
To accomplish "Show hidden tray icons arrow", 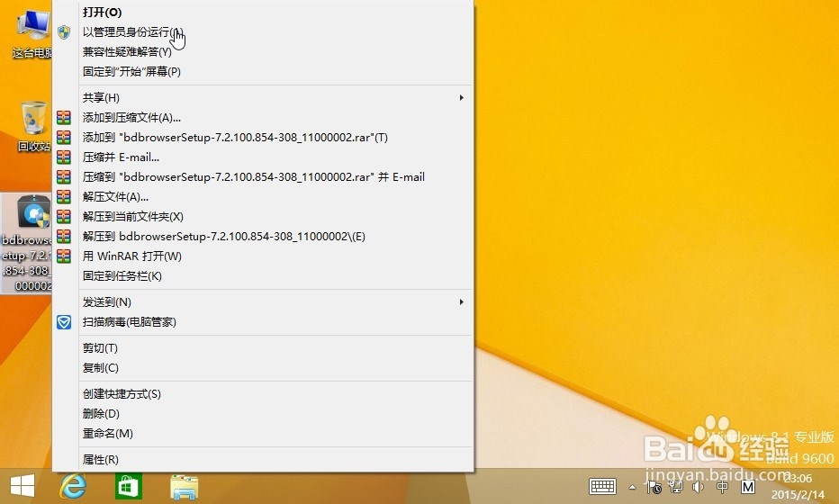I will tap(633, 488).
